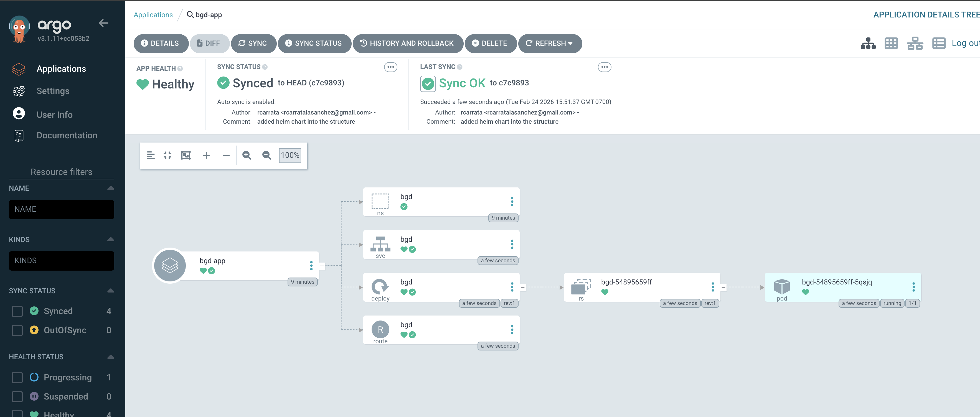The width and height of the screenshot is (980, 417).
Task: Collapse the sidebar with the back arrow
Action: pos(103,23)
